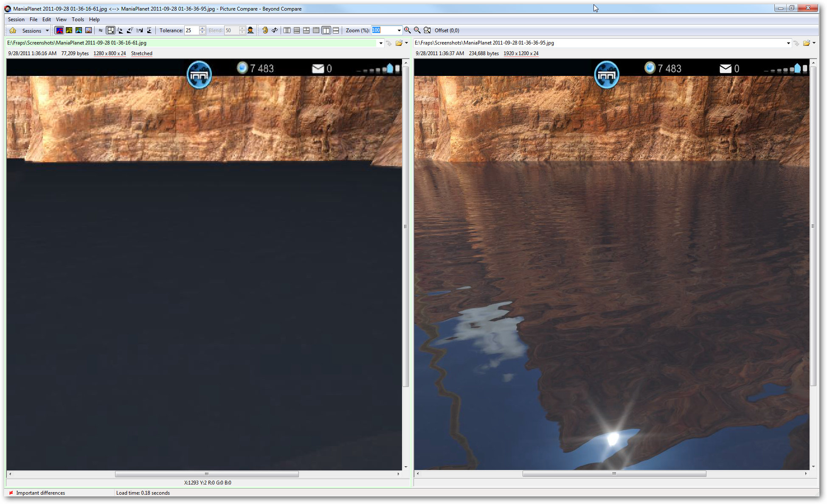Select the Tolerance mode view icon
The image size is (827, 504).
coord(59,31)
